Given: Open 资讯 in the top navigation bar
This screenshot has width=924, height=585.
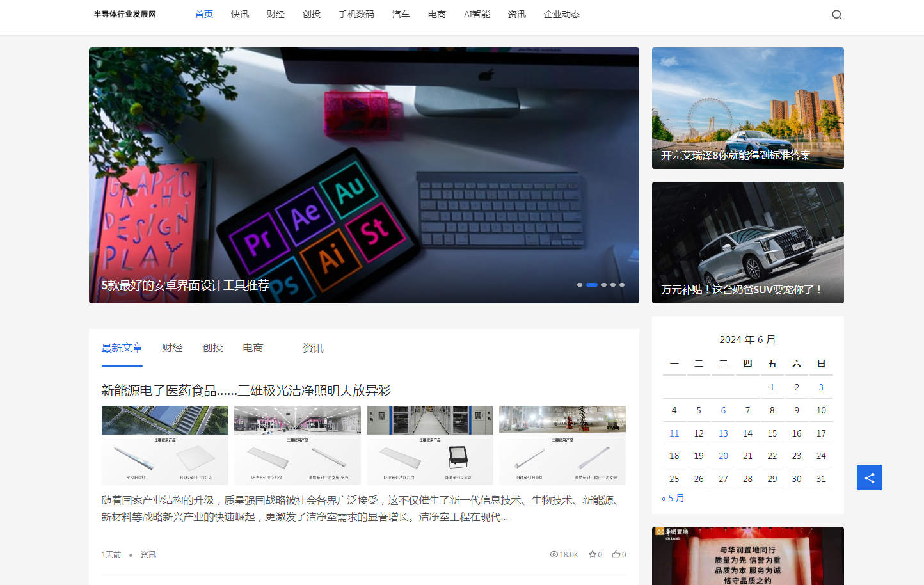Looking at the screenshot, I should 517,14.
